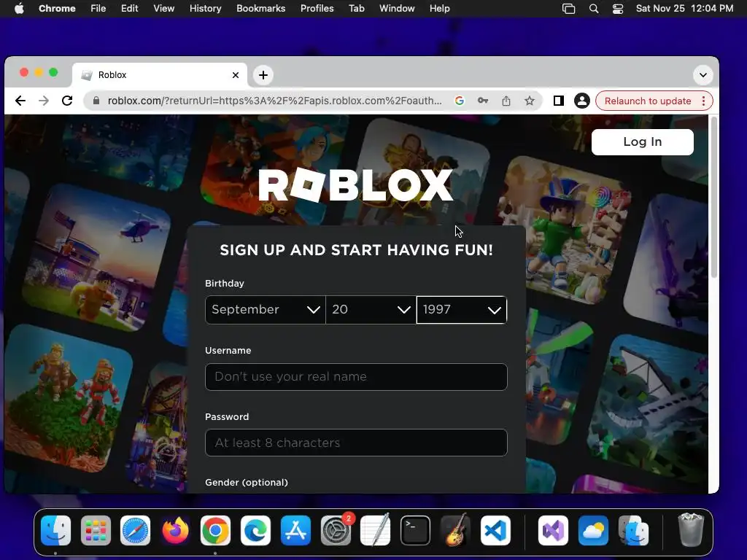Open the Tab menu
747x560 pixels.
tap(356, 8)
